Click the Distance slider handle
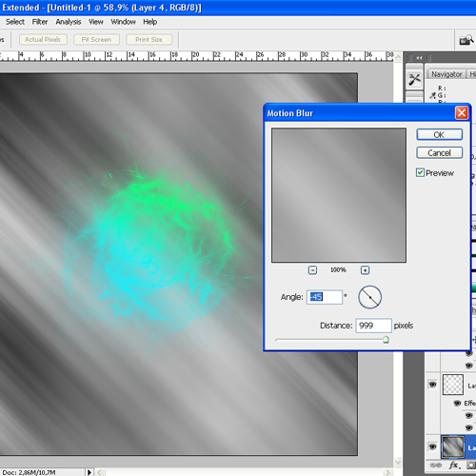 [386, 340]
